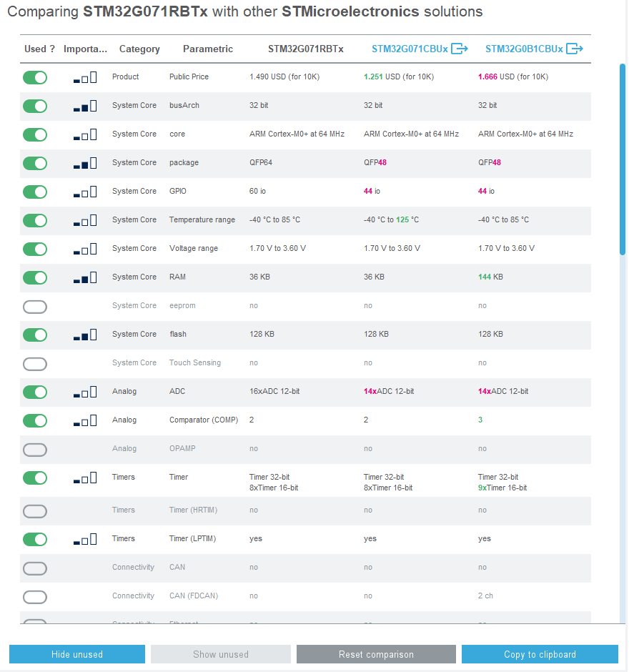The image size is (629, 672).
Task: Turn off the Timer (LPTIM) toggle
Action: (x=35, y=539)
